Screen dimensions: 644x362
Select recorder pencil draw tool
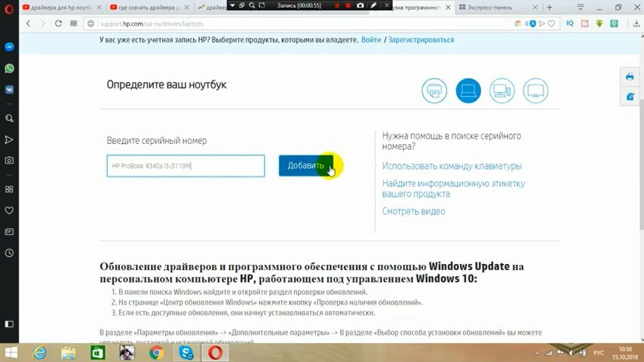coord(373,5)
